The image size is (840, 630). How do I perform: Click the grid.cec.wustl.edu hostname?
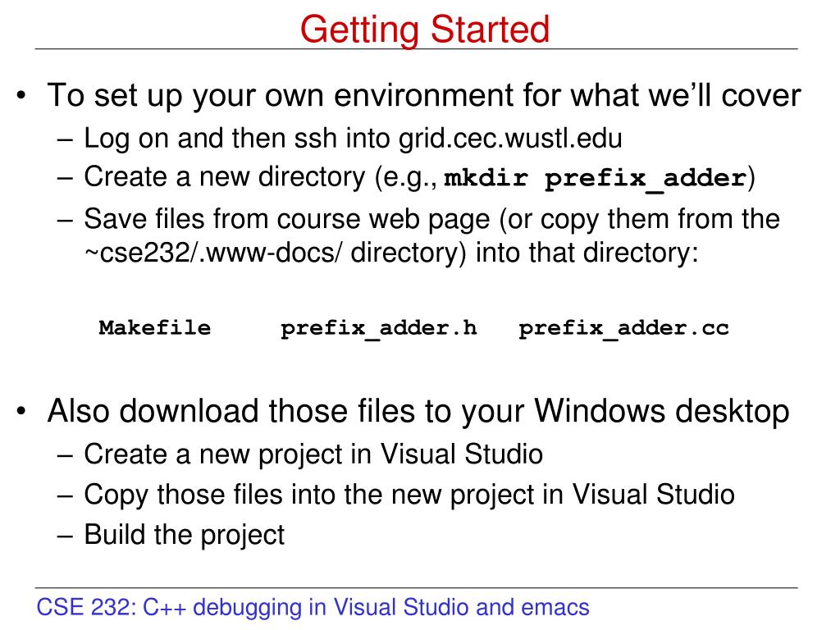pyautogui.click(x=510, y=138)
